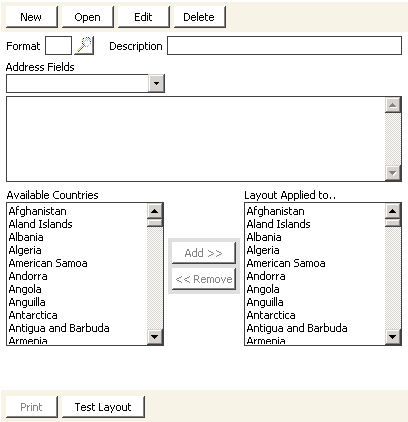Select Andorra in Layout Applied to list

coord(315,276)
